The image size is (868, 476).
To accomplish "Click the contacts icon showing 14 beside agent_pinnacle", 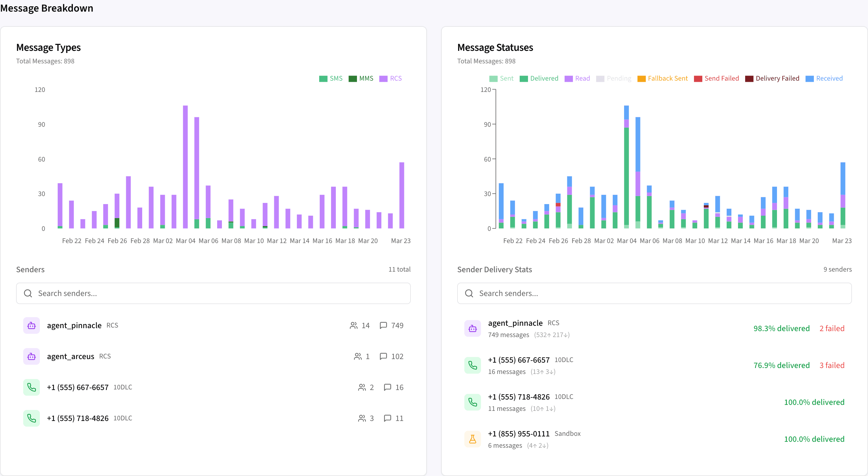I will pyautogui.click(x=353, y=325).
